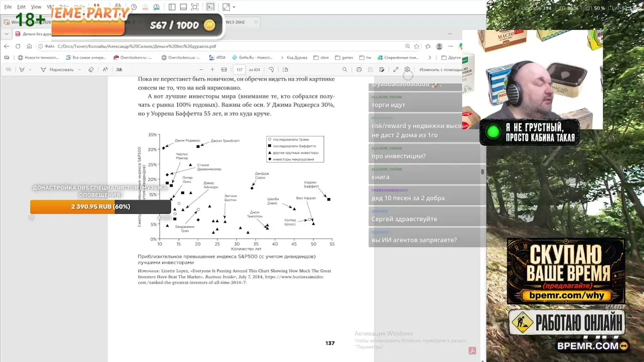Open the PDF table of contents sidebar

tap(8, 69)
